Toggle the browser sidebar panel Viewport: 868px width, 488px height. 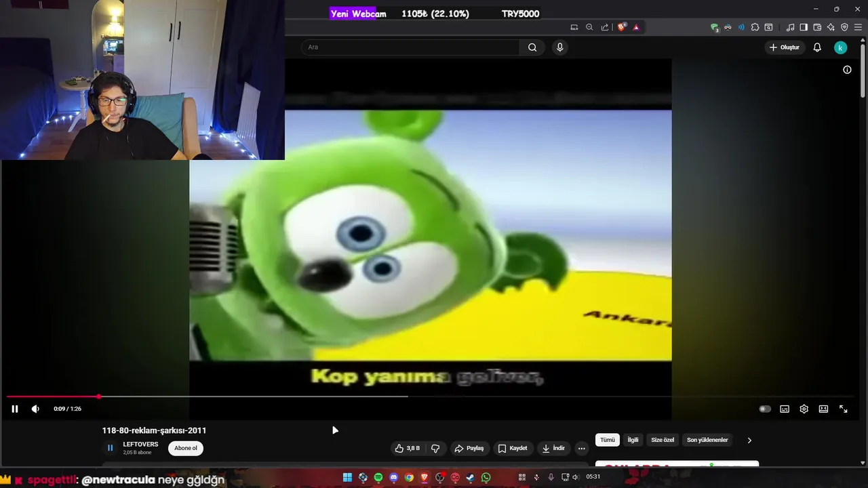click(804, 27)
